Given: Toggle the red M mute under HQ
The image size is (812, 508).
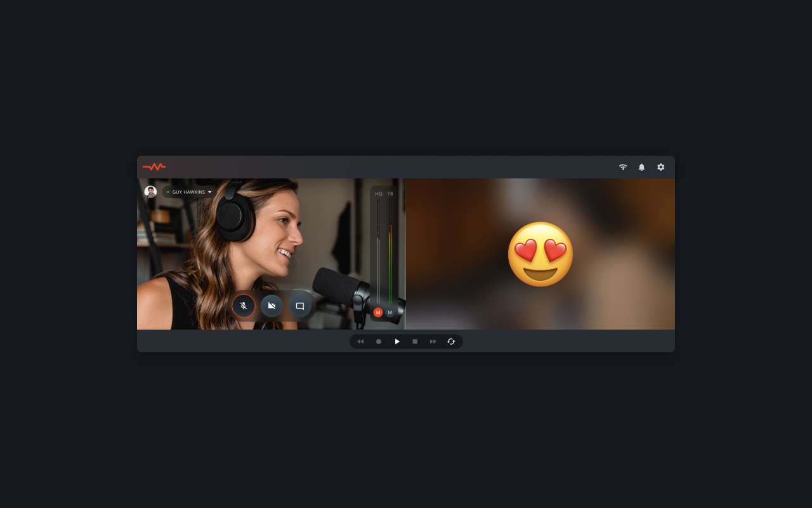Looking at the screenshot, I should point(378,312).
